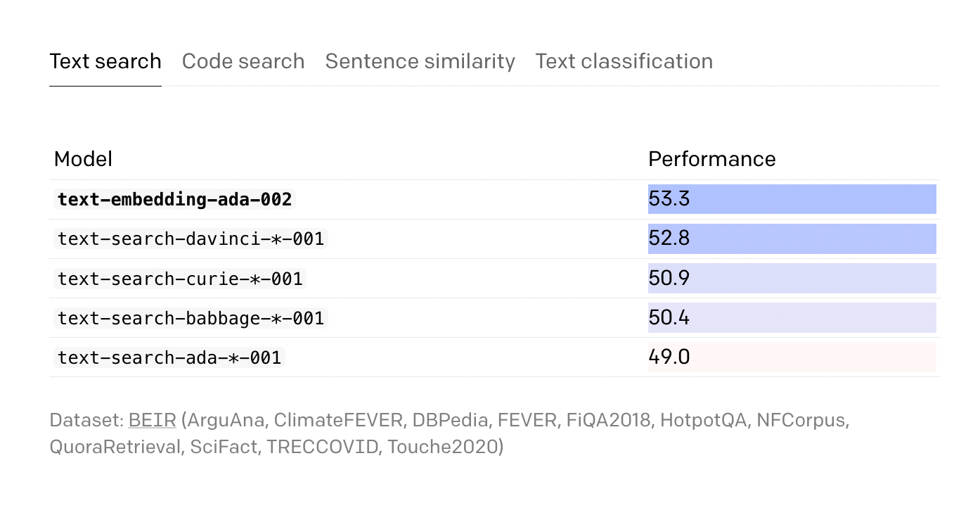This screenshot has height=508, width=980.
Task: Open the Code search tab
Action: tap(243, 61)
